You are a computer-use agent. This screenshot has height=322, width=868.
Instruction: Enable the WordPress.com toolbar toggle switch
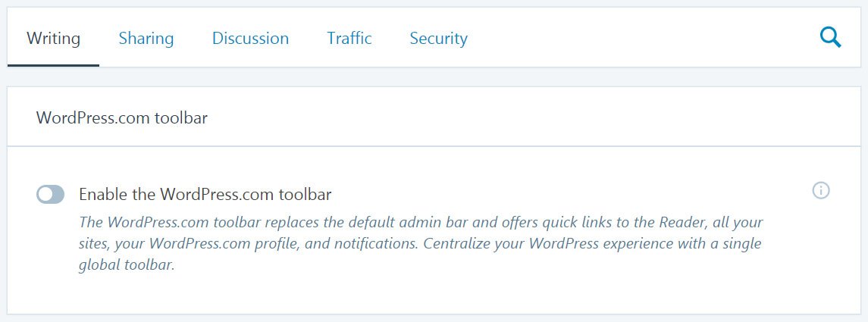point(50,194)
